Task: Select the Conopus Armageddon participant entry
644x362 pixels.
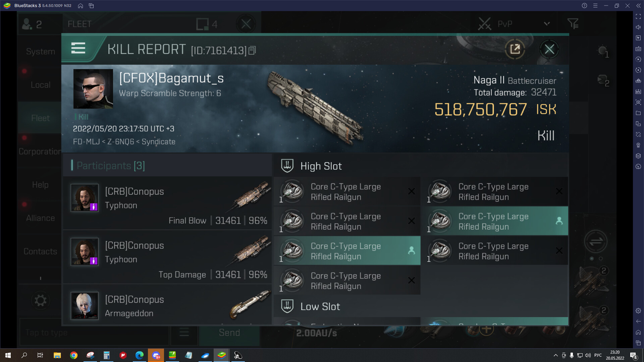Action: [x=167, y=305]
